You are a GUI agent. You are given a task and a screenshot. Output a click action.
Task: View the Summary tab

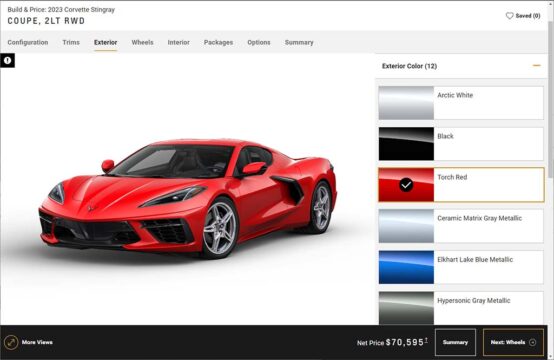coord(299,42)
